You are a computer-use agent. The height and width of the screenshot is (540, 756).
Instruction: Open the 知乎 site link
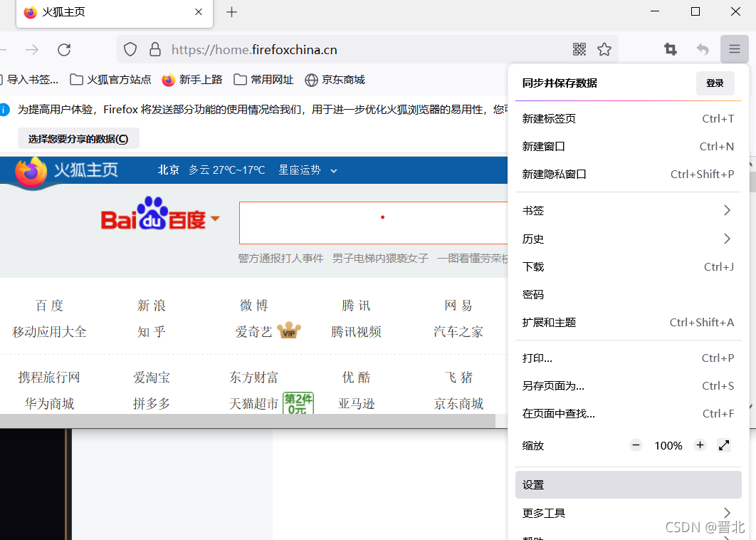[x=152, y=331]
